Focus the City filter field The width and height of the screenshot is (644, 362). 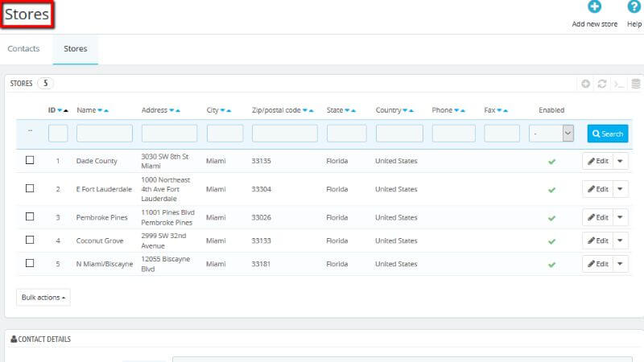[x=225, y=134]
